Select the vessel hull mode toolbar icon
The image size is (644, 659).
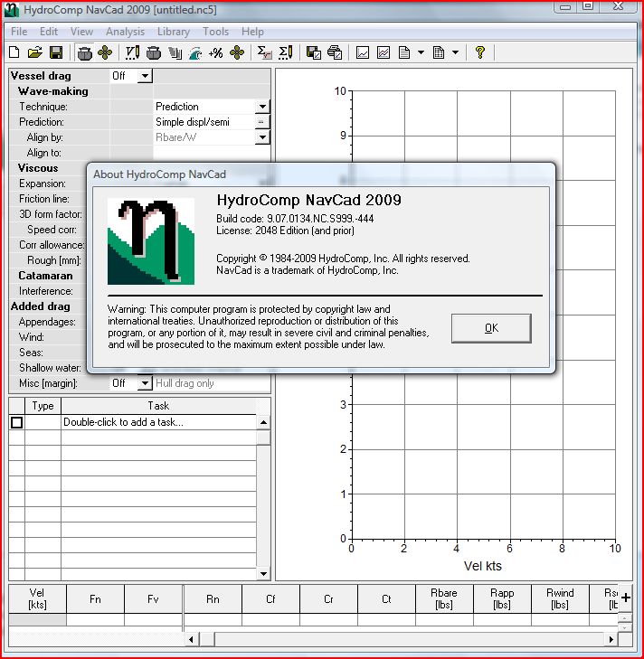tap(84, 53)
